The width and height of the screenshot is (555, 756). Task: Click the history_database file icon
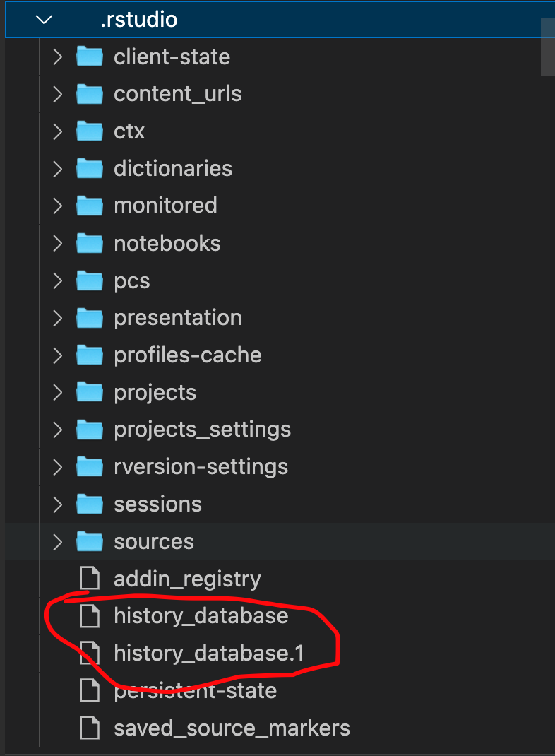pos(90,616)
